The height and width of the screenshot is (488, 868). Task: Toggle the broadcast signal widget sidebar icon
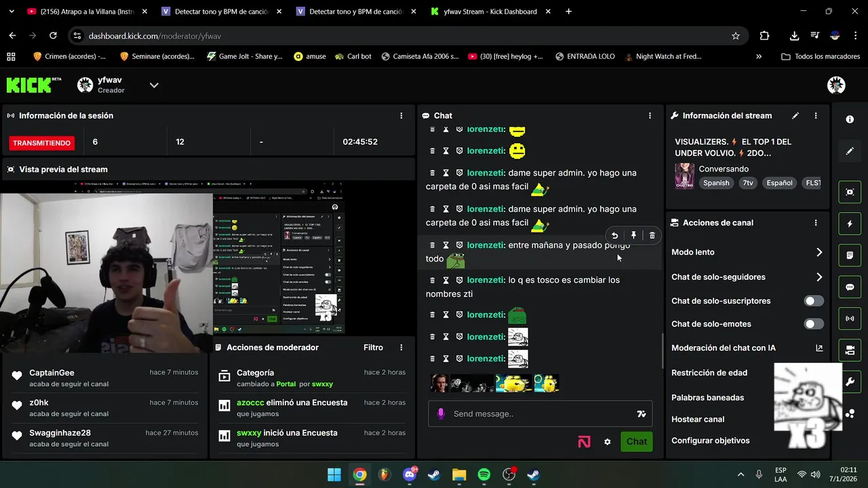[850, 319]
